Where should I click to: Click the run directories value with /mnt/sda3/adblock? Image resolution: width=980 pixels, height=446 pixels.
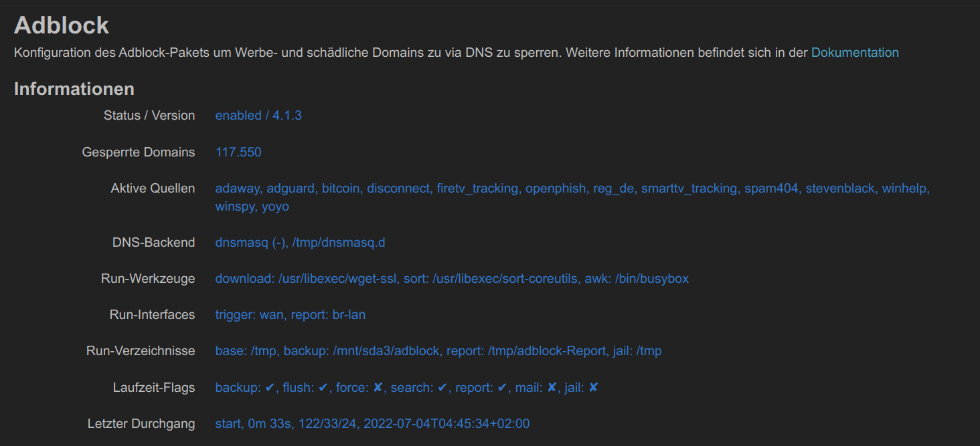[x=438, y=350]
